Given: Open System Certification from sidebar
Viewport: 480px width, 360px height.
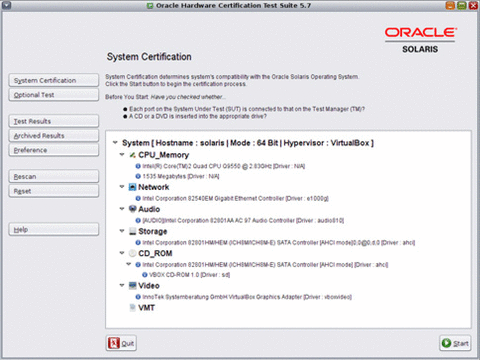Looking at the screenshot, I should [x=54, y=80].
